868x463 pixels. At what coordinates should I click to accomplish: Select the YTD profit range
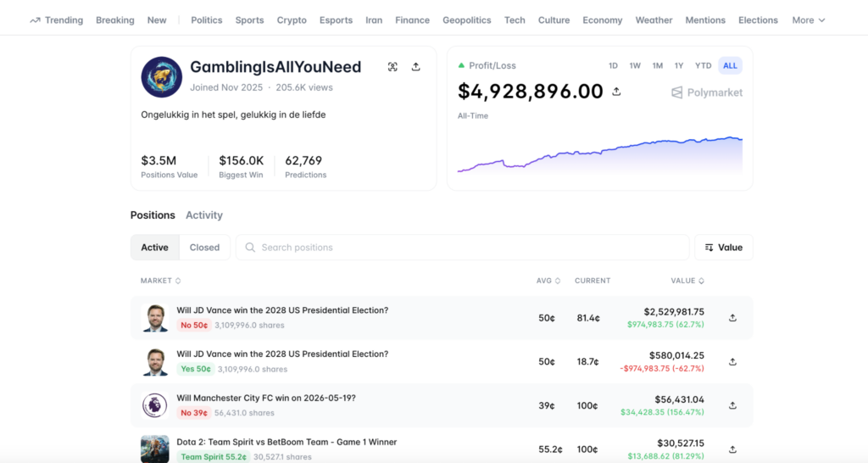tap(703, 65)
